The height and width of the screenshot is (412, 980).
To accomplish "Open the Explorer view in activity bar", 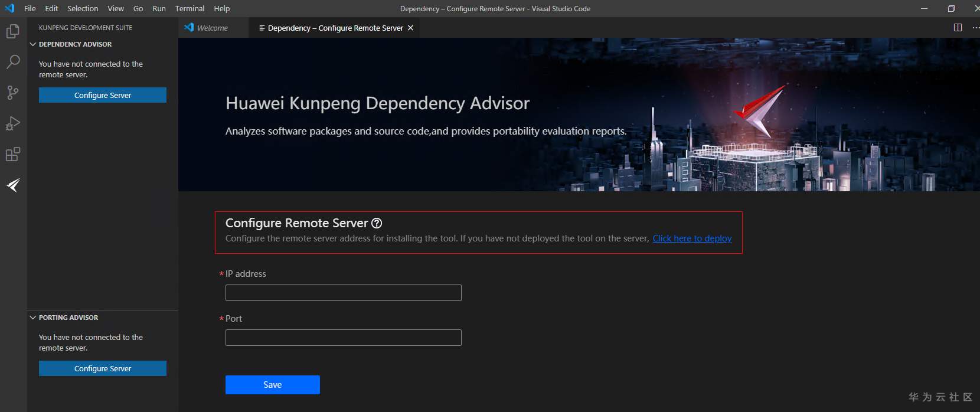I will pyautogui.click(x=13, y=31).
